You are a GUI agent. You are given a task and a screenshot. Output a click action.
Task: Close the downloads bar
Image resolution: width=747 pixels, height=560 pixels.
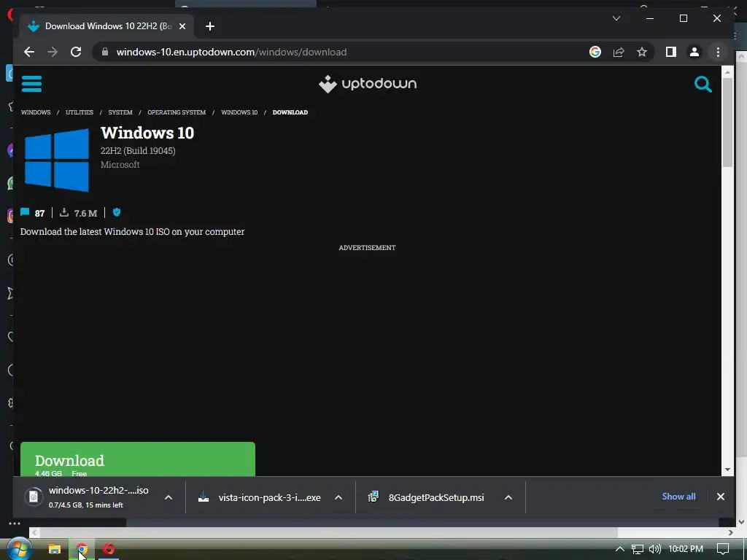(x=720, y=497)
